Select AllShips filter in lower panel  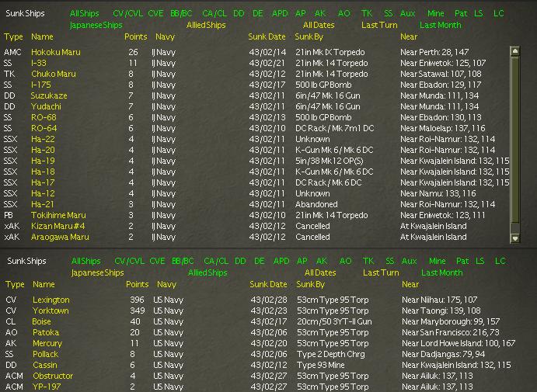click(x=86, y=261)
